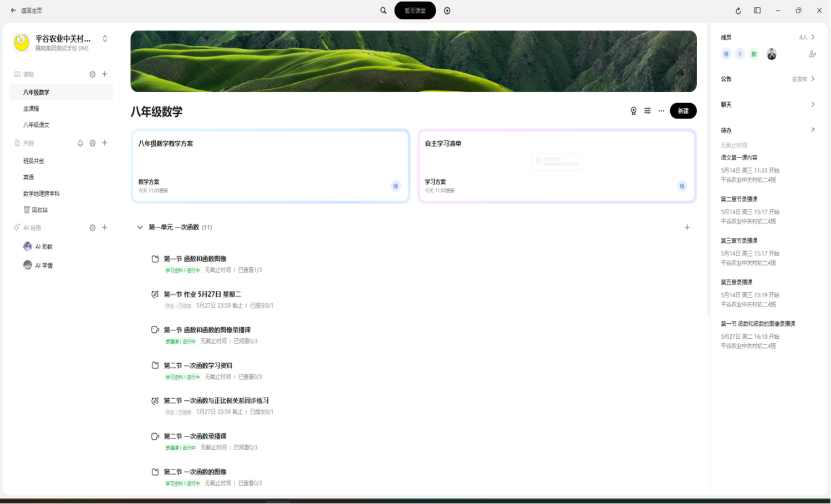This screenshot has width=831, height=504.
Task: Click 去发布 link in 公告 section
Action: click(x=799, y=79)
